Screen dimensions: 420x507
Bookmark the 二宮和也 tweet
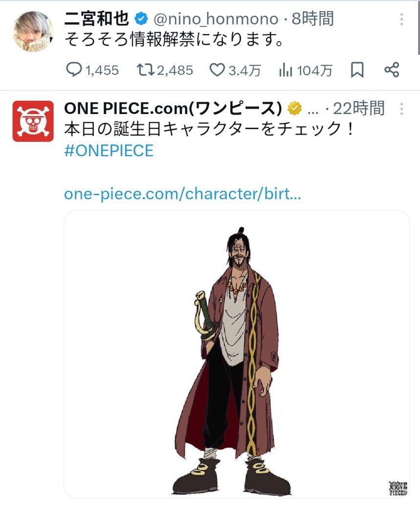click(x=357, y=70)
